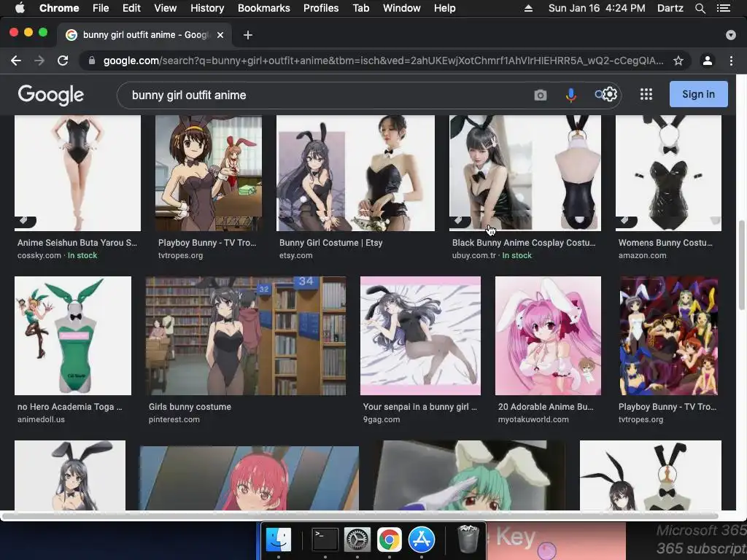Open Chrome's three-dot menu

click(x=731, y=61)
